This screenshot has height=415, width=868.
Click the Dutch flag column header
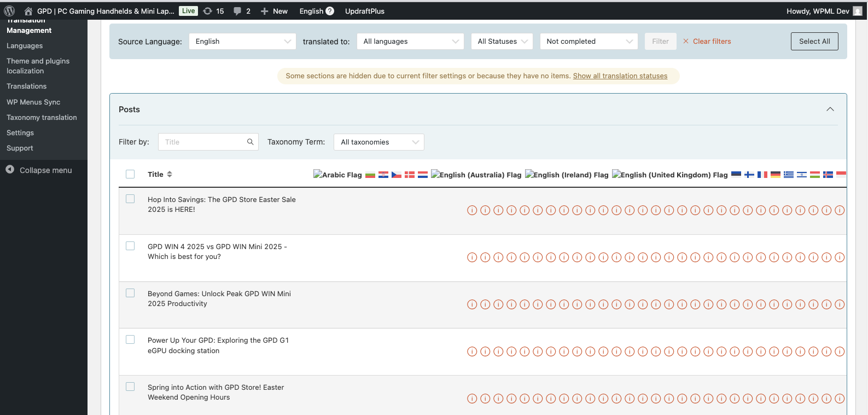pos(423,175)
